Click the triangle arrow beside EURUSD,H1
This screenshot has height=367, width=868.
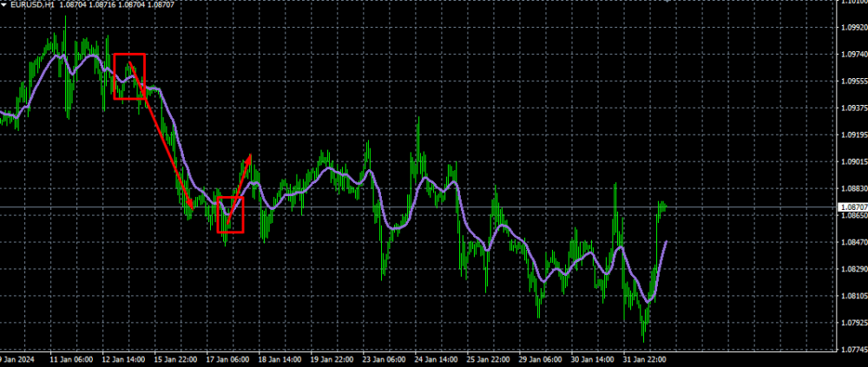tap(3, 3)
